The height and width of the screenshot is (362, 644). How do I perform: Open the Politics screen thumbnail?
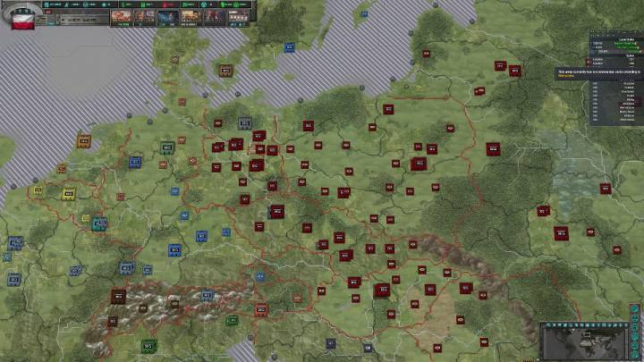pos(191,18)
